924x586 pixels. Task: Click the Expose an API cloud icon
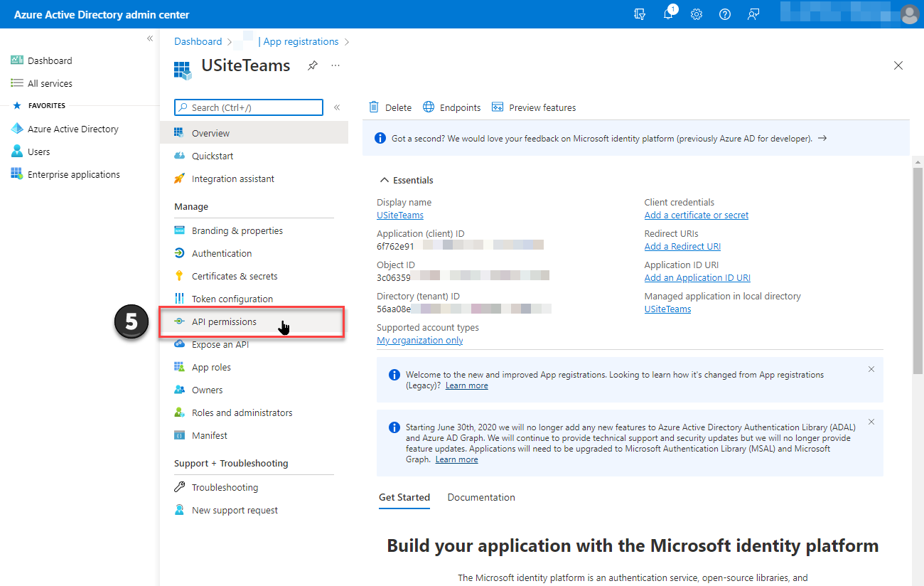coord(179,344)
